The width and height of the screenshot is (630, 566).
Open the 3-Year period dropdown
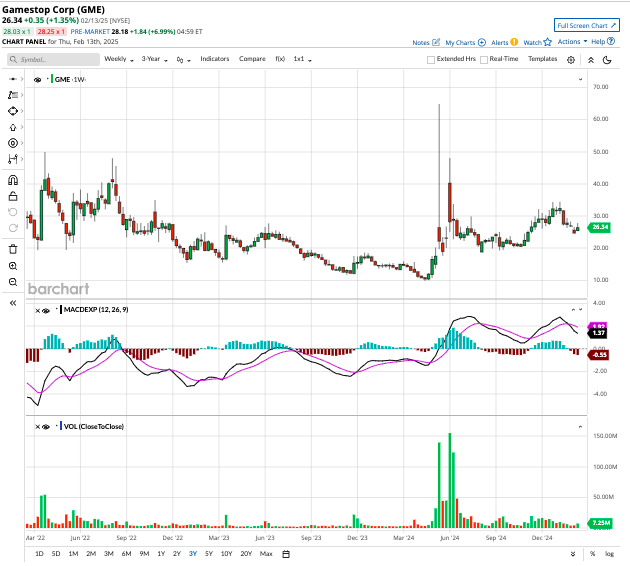coord(154,59)
